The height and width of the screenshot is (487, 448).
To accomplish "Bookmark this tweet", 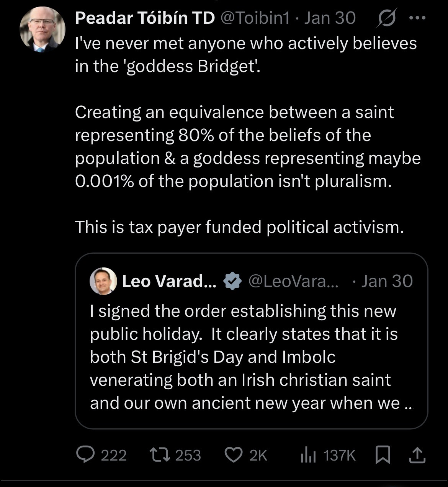I will pos(383,455).
